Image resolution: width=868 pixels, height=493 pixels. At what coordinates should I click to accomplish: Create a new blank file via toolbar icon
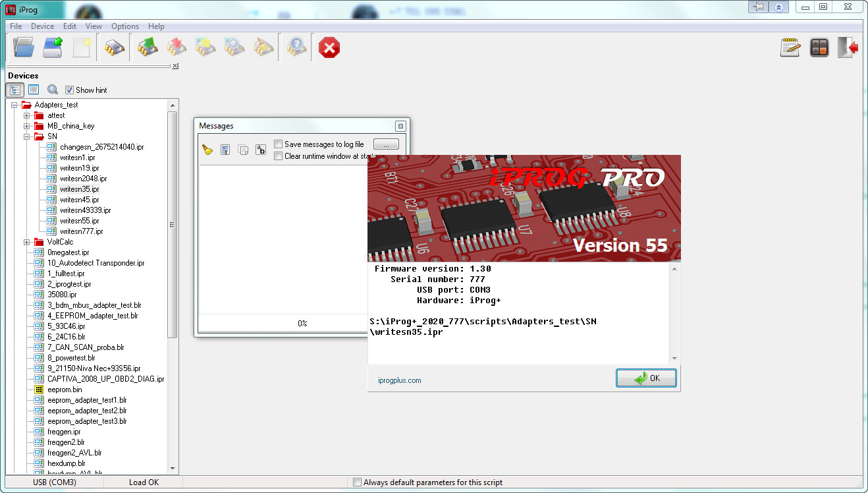[82, 47]
